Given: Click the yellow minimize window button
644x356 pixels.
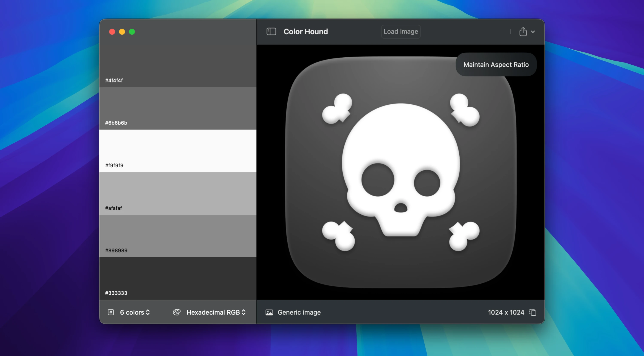Looking at the screenshot, I should (x=122, y=32).
